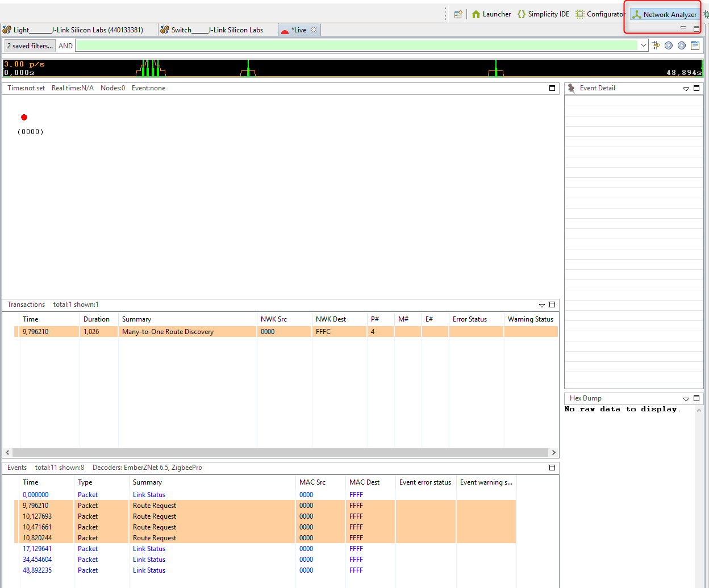Select the red node (0000) in map
The image size is (709, 588).
pos(24,118)
